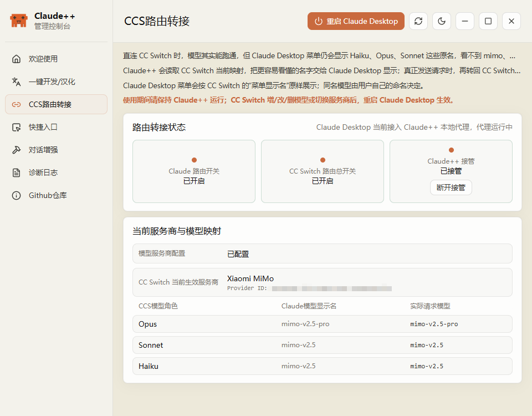This screenshot has height=416, width=532.
Task: Minimize the Claude++ window
Action: point(465,21)
